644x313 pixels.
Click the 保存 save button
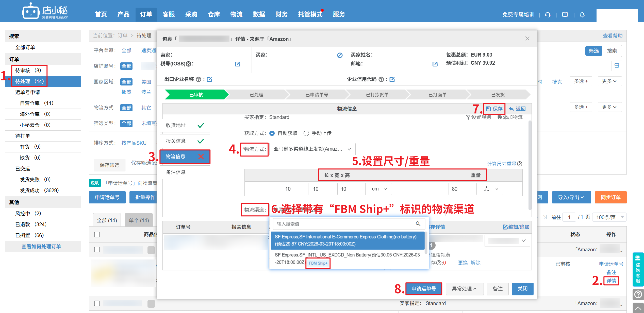(494, 109)
